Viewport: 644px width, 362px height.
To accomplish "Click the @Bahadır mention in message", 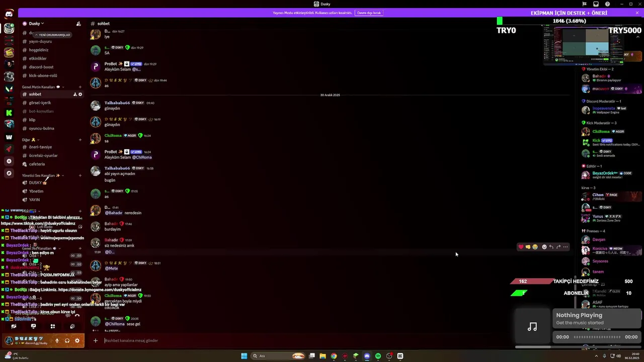I will (x=114, y=213).
